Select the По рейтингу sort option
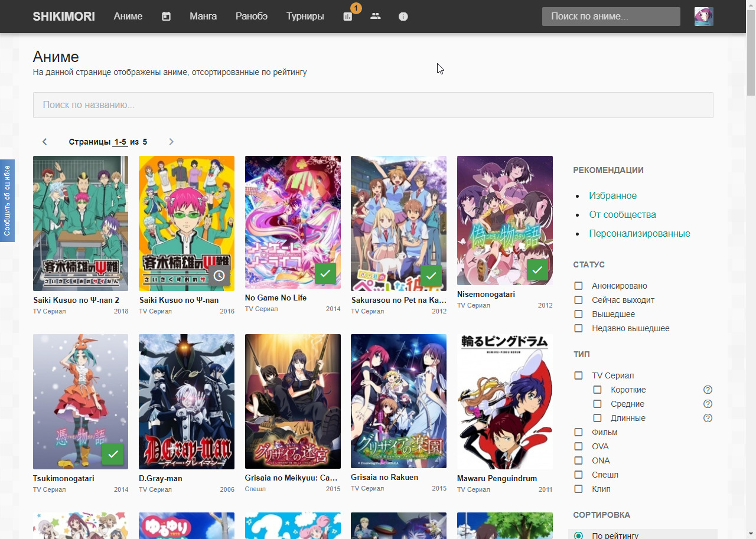 pos(579,535)
